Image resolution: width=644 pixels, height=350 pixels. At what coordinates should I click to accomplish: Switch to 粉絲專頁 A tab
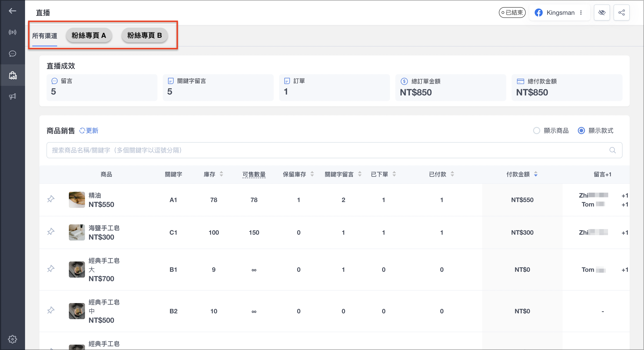pos(89,35)
